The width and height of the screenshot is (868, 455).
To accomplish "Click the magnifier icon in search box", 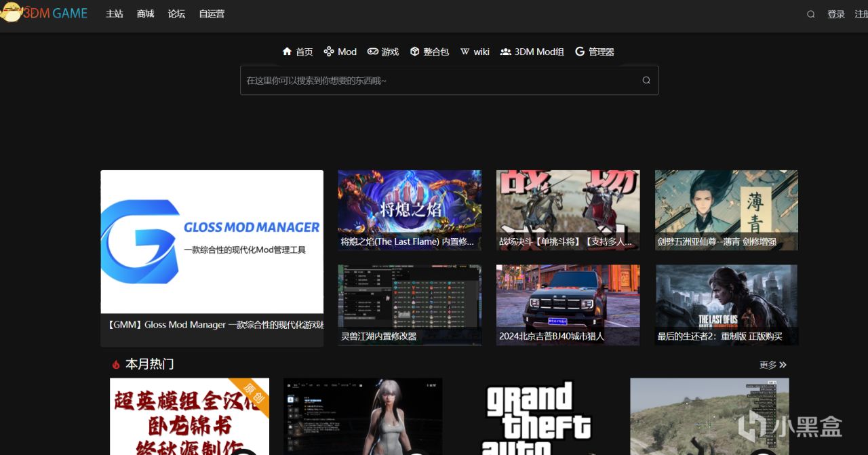I will [646, 80].
